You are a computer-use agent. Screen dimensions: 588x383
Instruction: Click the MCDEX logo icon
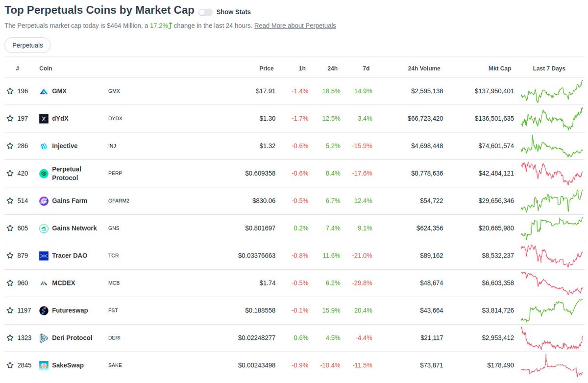[x=43, y=283]
